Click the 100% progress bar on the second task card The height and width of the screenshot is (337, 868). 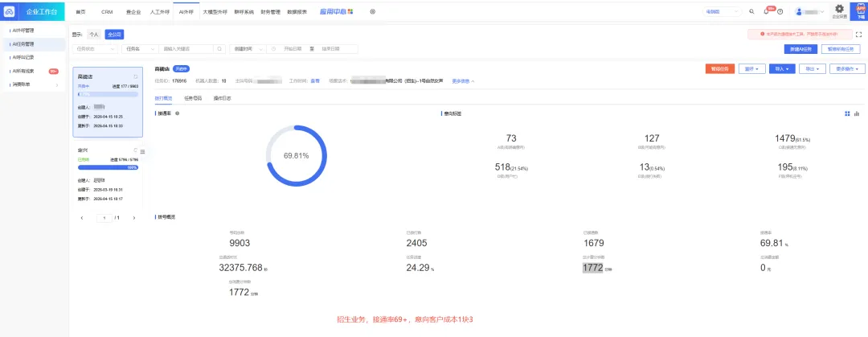point(108,166)
